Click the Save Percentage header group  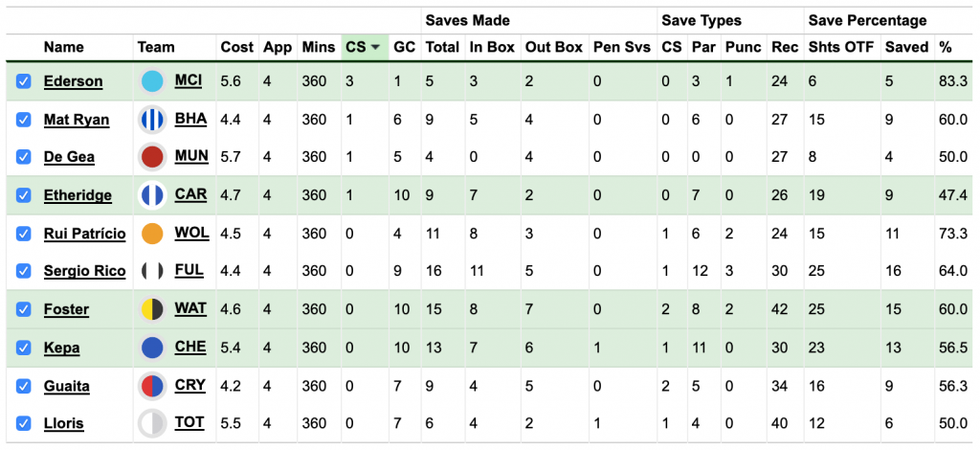(x=867, y=20)
